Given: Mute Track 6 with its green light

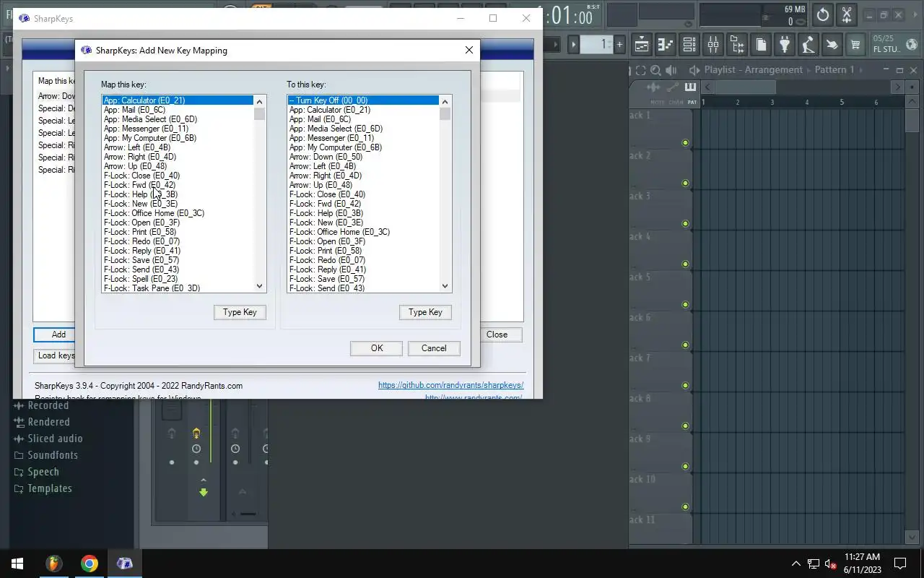Looking at the screenshot, I should pos(685,345).
